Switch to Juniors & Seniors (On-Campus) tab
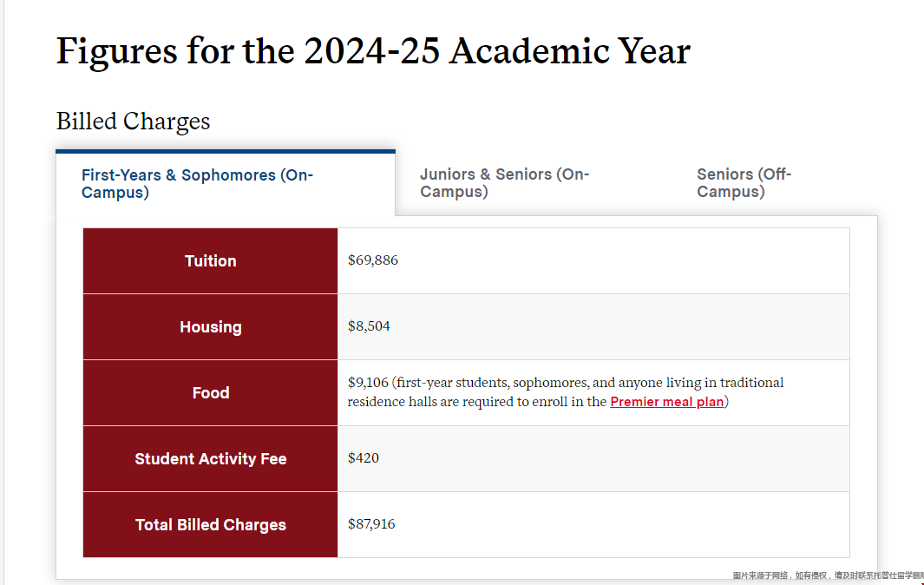Screen dimensions: 924x585 (x=504, y=183)
